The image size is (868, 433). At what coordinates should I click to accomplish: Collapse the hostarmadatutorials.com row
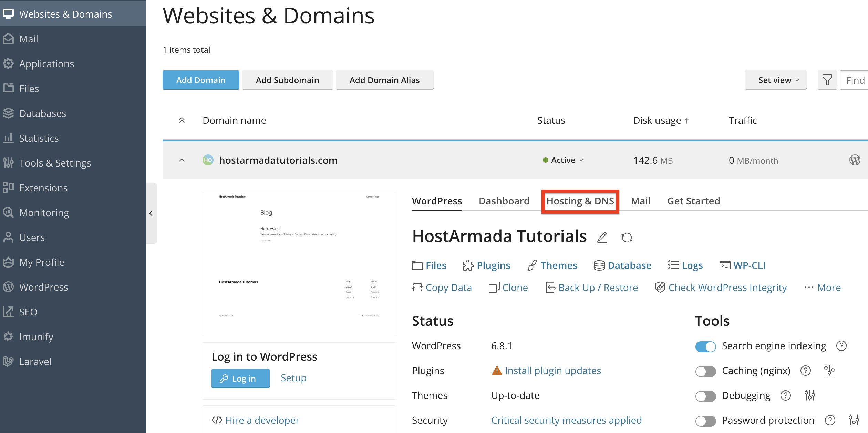click(x=182, y=160)
